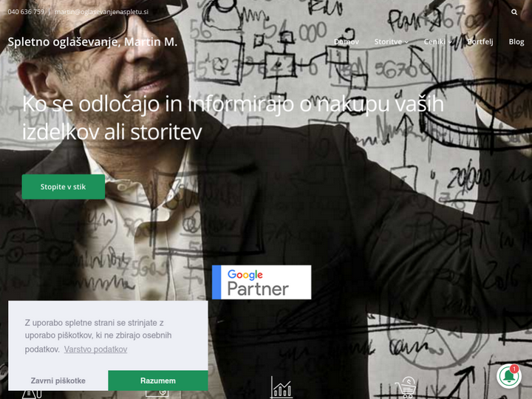Accept cookies with Razumem button

click(158, 381)
